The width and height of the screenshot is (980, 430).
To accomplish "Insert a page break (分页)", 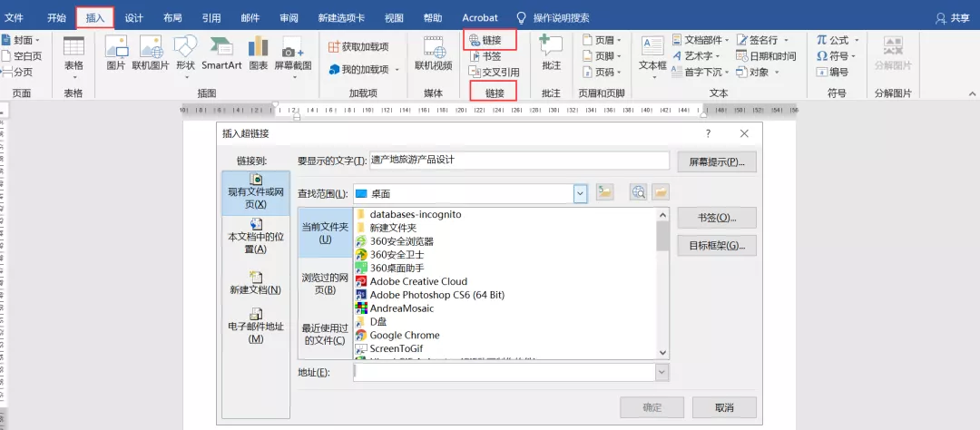I will point(17,72).
